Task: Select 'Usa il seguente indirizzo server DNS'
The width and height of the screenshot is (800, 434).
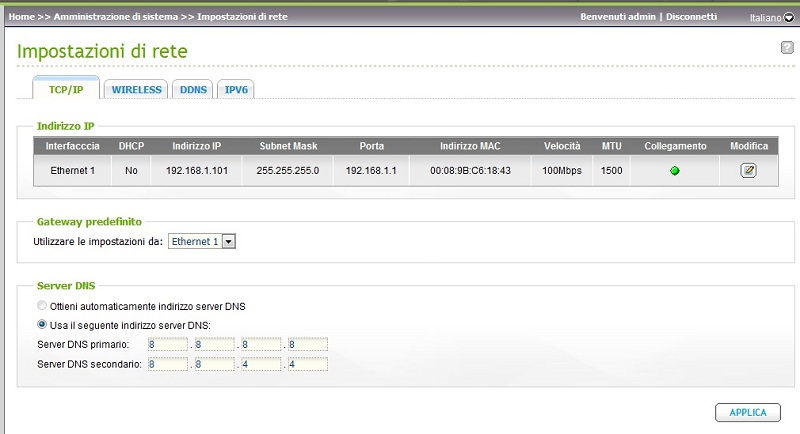Action: click(41, 324)
